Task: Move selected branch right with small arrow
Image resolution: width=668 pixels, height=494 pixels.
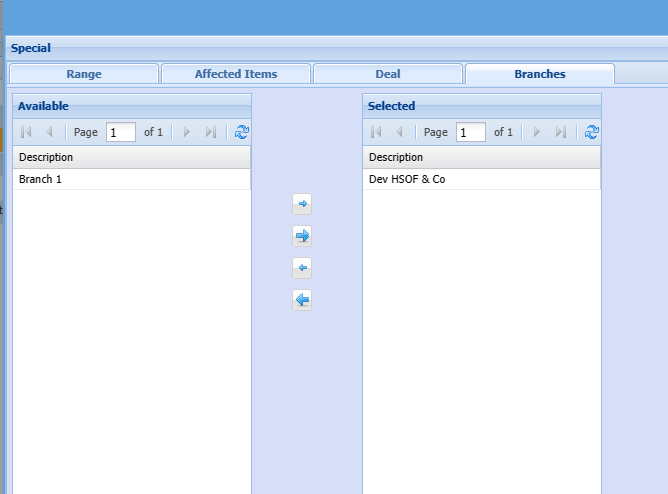Action: tap(302, 204)
